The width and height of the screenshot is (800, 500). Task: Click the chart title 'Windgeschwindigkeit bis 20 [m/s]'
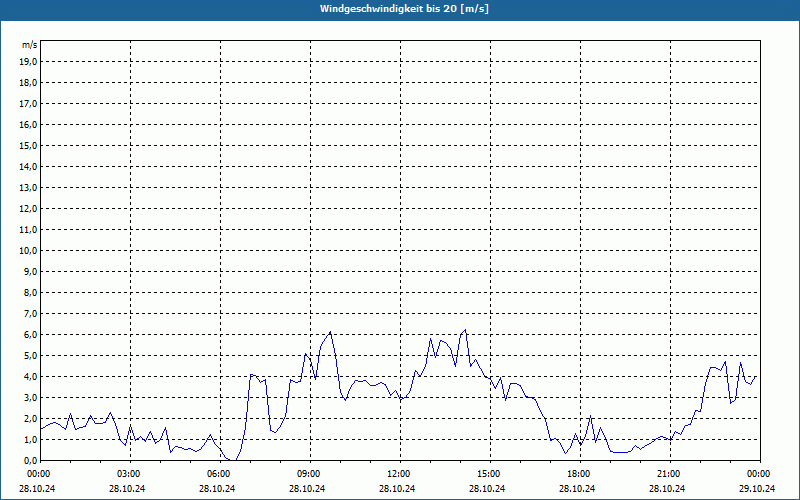[404, 9]
